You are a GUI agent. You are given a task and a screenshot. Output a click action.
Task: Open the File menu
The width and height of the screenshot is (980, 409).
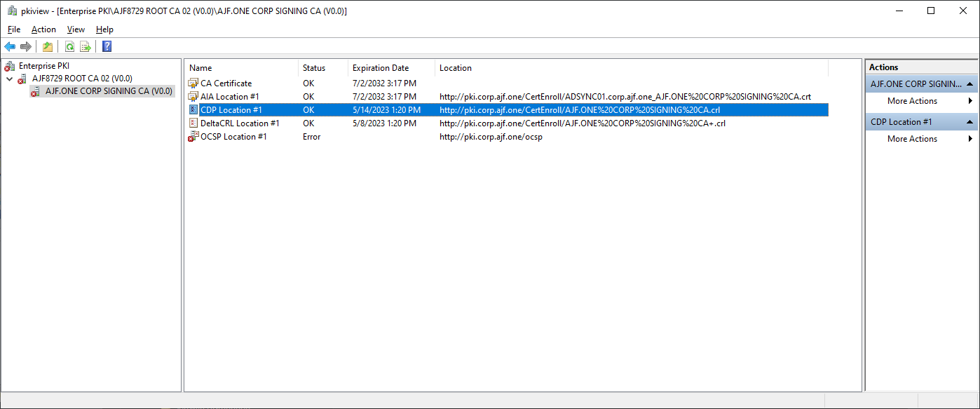coord(13,29)
